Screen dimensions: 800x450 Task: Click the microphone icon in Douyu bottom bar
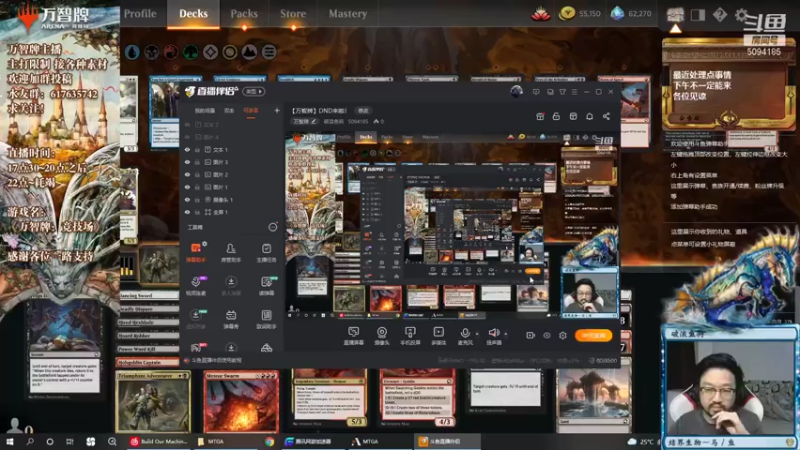(465, 333)
